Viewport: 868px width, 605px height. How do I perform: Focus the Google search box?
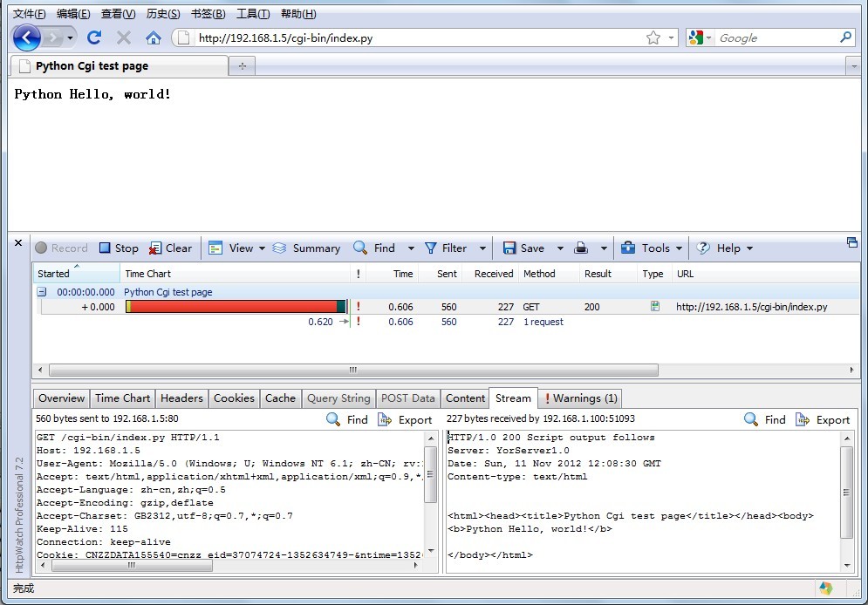(x=777, y=37)
